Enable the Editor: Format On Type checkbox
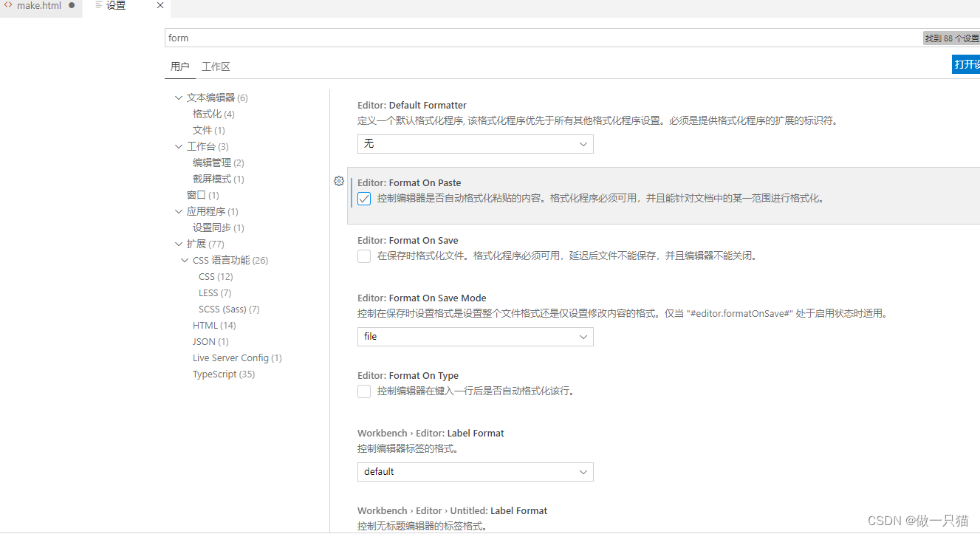The width and height of the screenshot is (980, 534). [363, 391]
